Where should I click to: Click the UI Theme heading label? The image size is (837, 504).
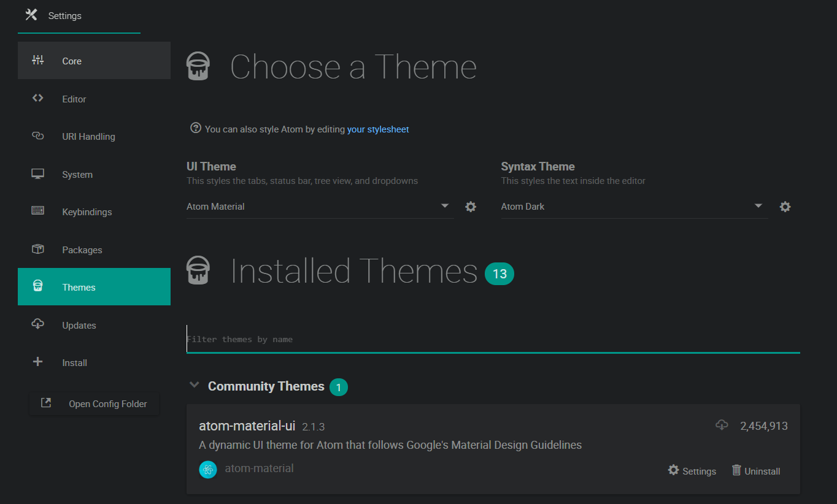tap(211, 167)
